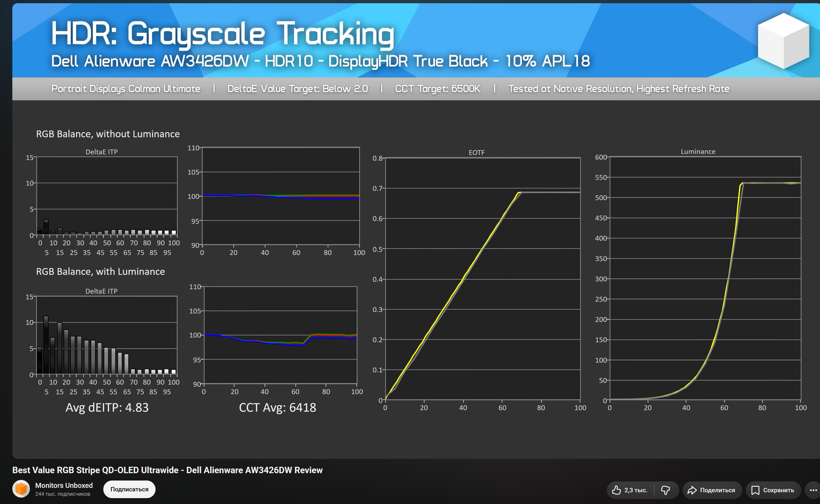Click 'Tested at Native Resolution, Highest Refresh Rate'
This screenshot has width=820, height=504.
[619, 89]
